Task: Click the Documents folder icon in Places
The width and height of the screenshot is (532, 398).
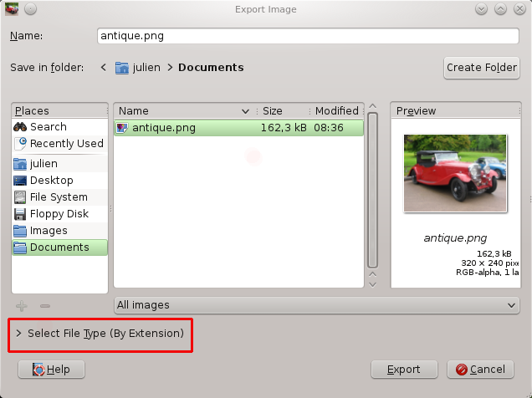Action: pos(20,247)
